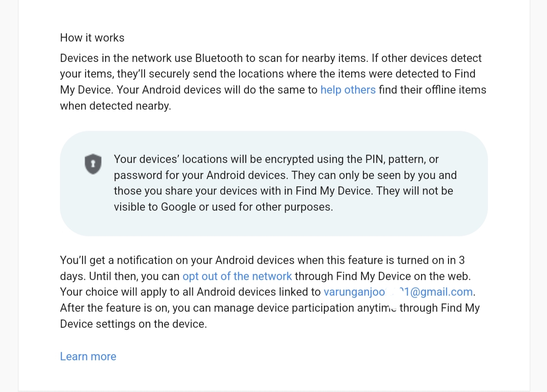
Task: Click the "How it works" heading
Action: [92, 38]
